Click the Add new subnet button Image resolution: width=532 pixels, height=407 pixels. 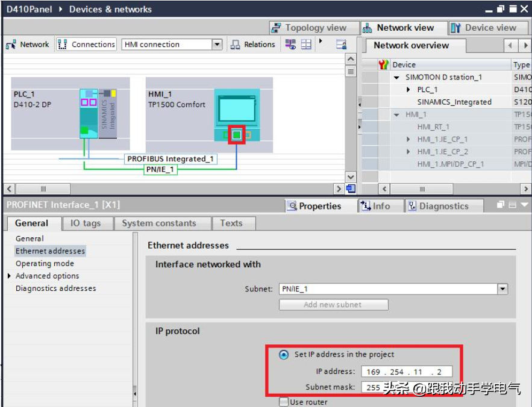click(333, 305)
